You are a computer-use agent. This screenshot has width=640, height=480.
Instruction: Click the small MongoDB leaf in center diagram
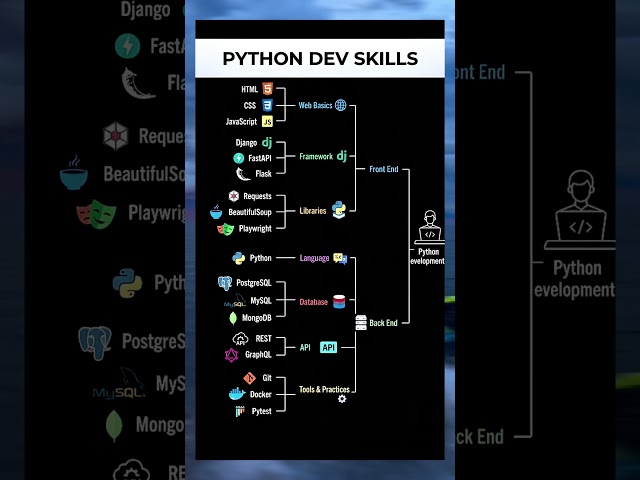coord(233,318)
